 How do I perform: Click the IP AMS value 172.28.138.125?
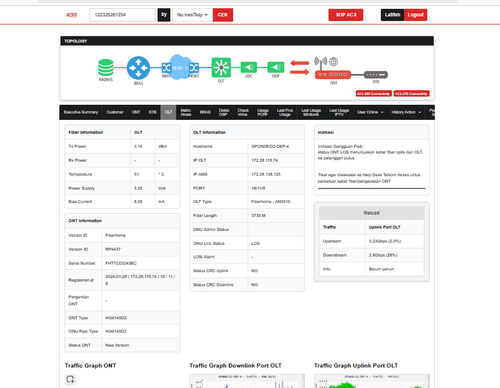point(266,174)
